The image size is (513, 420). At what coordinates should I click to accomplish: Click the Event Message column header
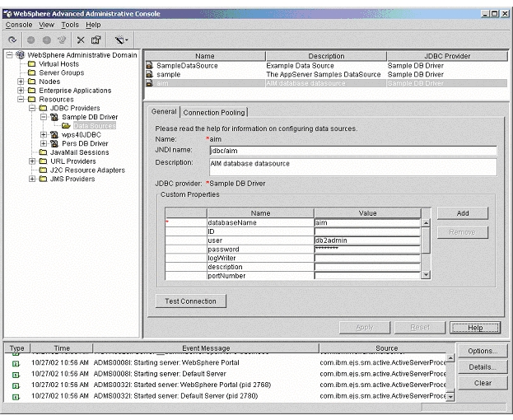pyautogui.click(x=206, y=348)
